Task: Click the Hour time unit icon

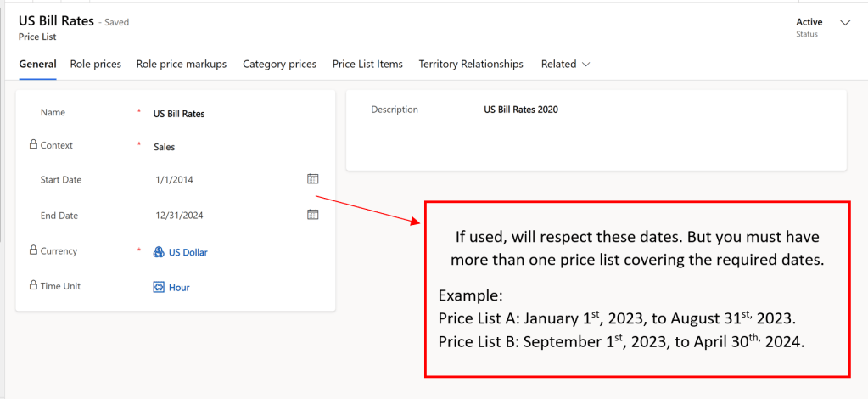Action: 159,288
